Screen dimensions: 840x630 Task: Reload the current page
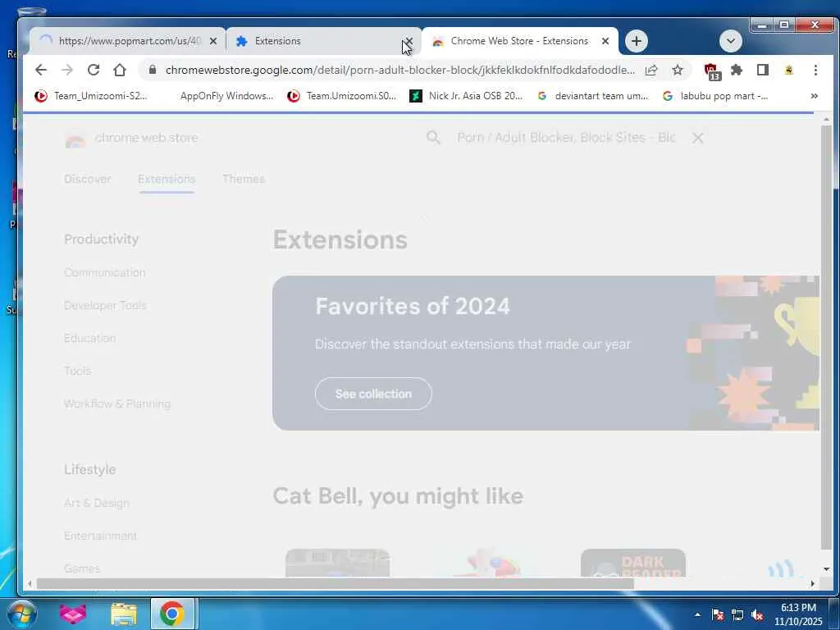[x=94, y=70]
